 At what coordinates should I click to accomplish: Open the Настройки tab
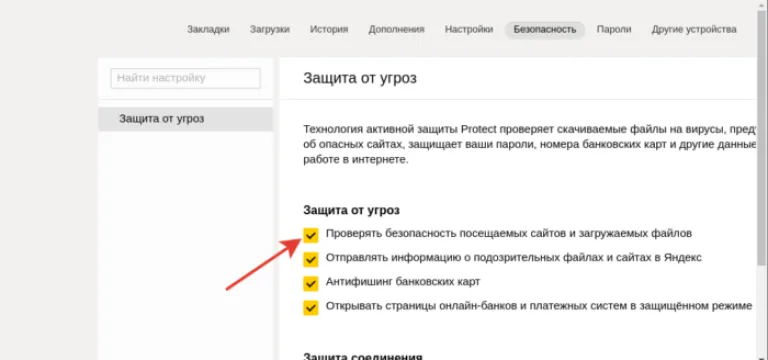pyautogui.click(x=469, y=29)
